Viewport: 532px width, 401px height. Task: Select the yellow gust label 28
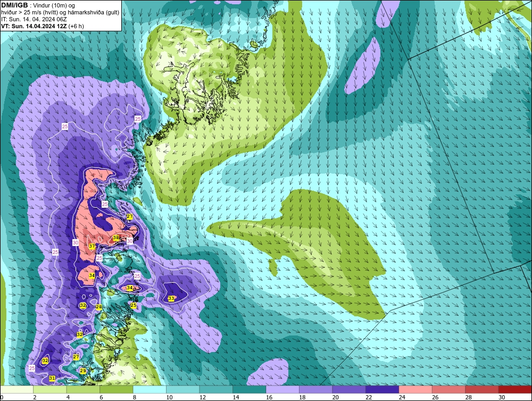[99, 307]
